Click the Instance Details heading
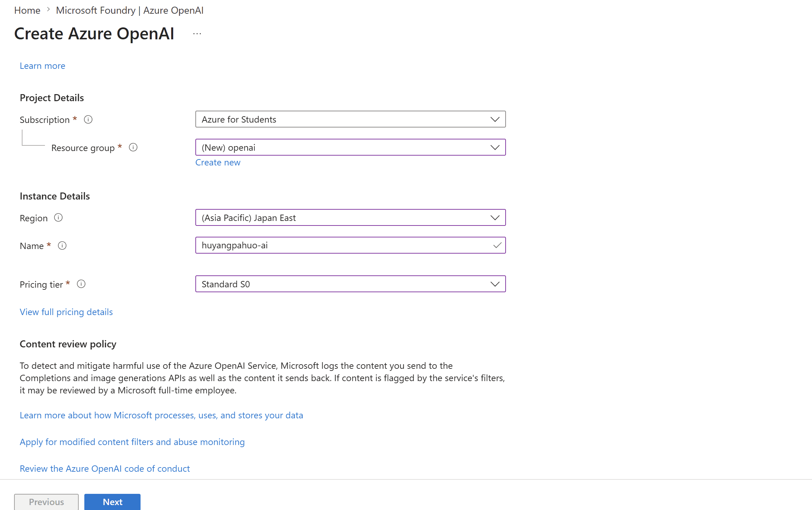The width and height of the screenshot is (812, 510). (x=55, y=196)
